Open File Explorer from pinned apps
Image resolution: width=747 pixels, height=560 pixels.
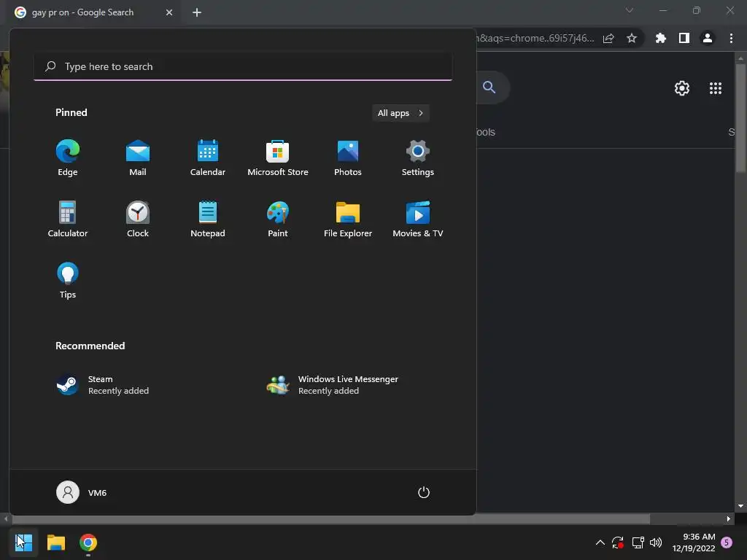(x=348, y=219)
